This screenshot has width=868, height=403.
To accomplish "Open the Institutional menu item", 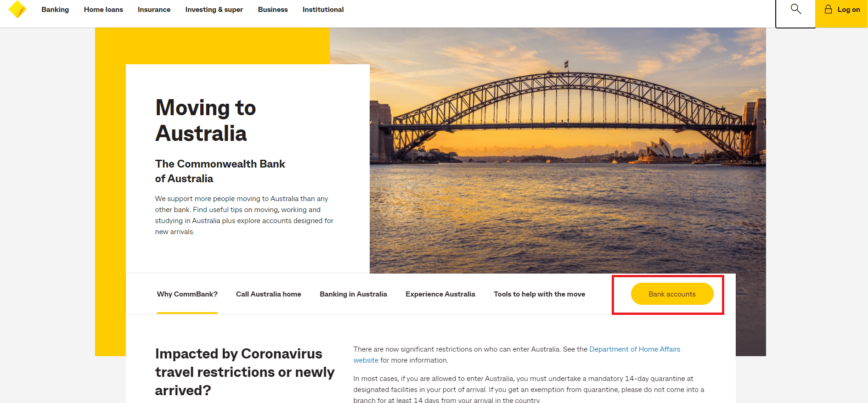I will 323,10.
